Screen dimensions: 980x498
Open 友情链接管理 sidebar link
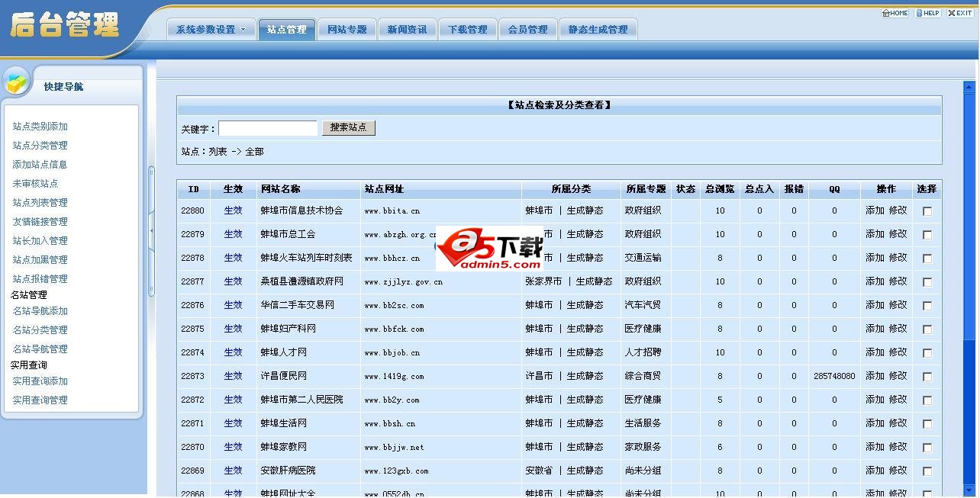40,222
